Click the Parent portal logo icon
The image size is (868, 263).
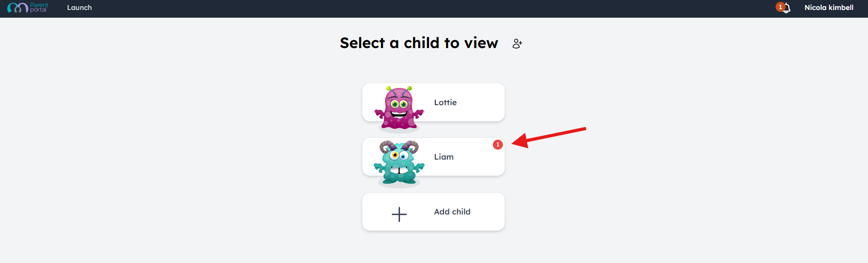click(18, 8)
